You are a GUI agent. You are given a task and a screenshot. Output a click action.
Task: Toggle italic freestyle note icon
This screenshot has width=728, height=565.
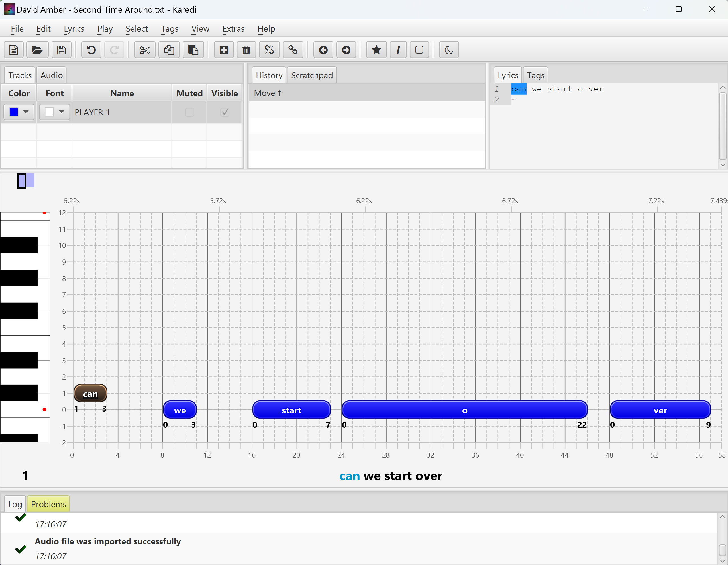tap(398, 50)
